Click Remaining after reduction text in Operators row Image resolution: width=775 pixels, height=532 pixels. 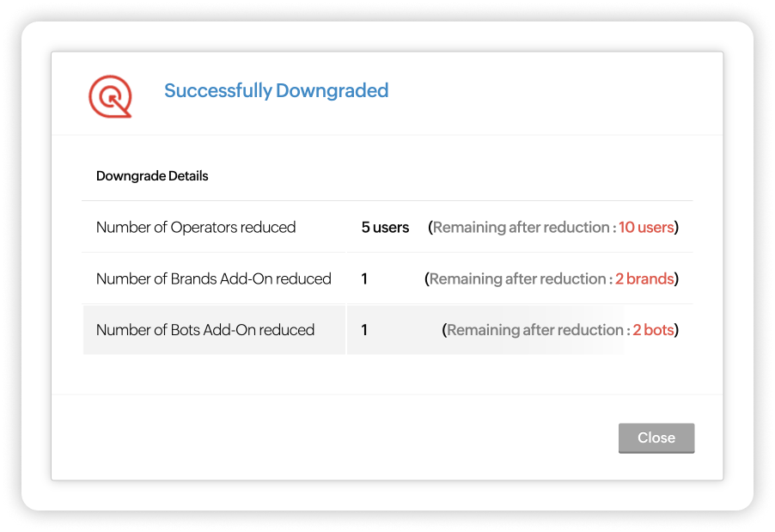(x=522, y=227)
